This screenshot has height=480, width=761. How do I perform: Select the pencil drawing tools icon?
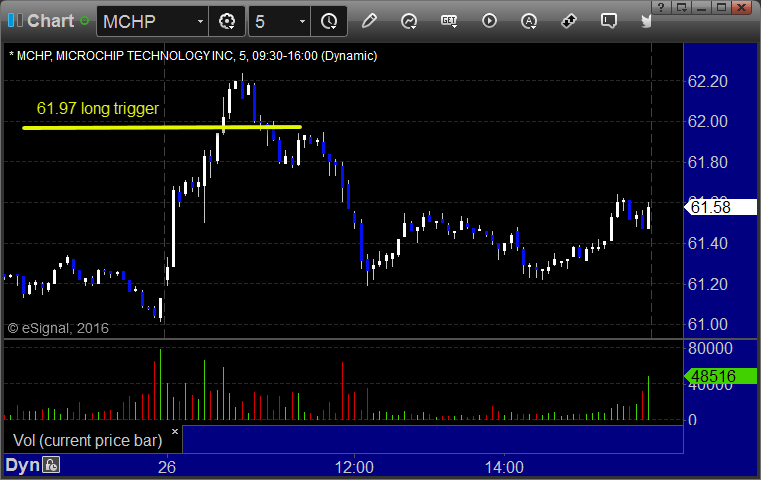pos(369,21)
